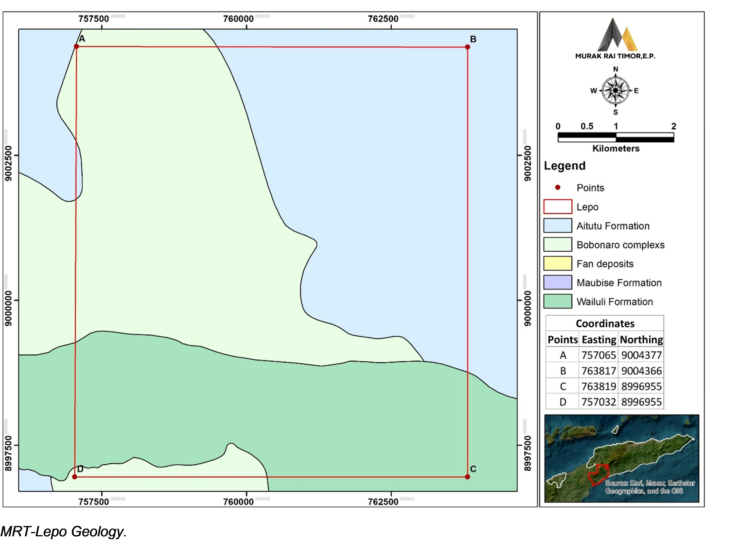This screenshot has width=756, height=552.
Task: Click the red Lepo boundary legend box
Action: [558, 206]
